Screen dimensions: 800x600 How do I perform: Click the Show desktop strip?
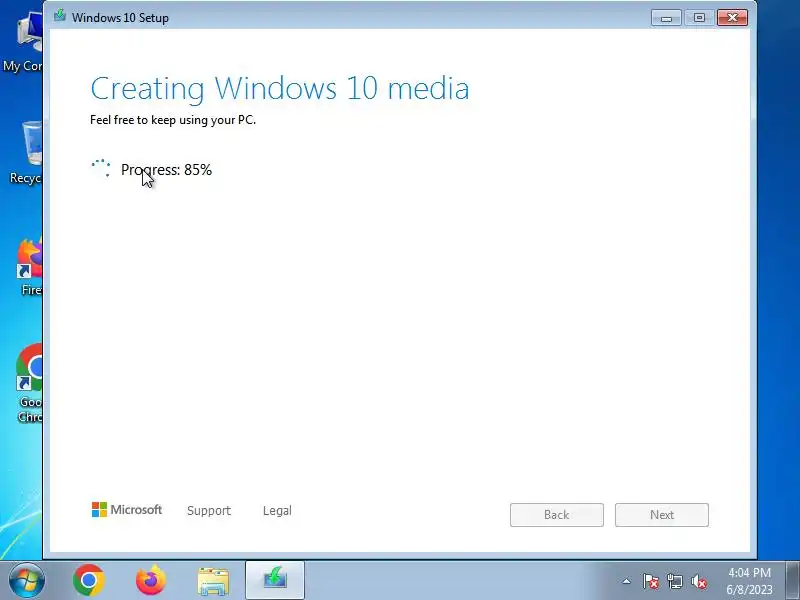[x=792, y=580]
